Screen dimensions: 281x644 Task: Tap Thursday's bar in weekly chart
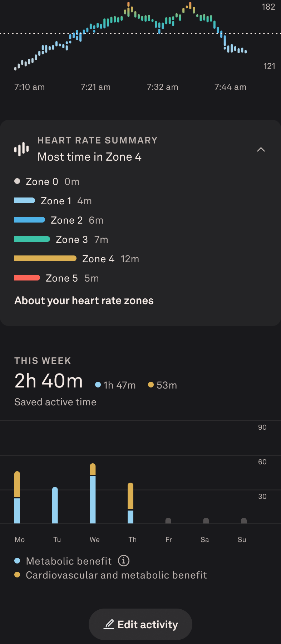click(130, 503)
